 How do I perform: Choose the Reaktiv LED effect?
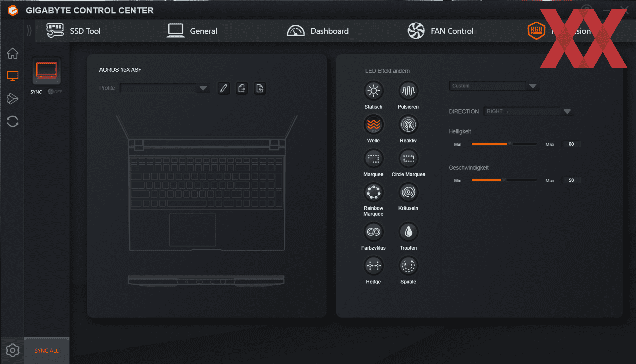(408, 125)
